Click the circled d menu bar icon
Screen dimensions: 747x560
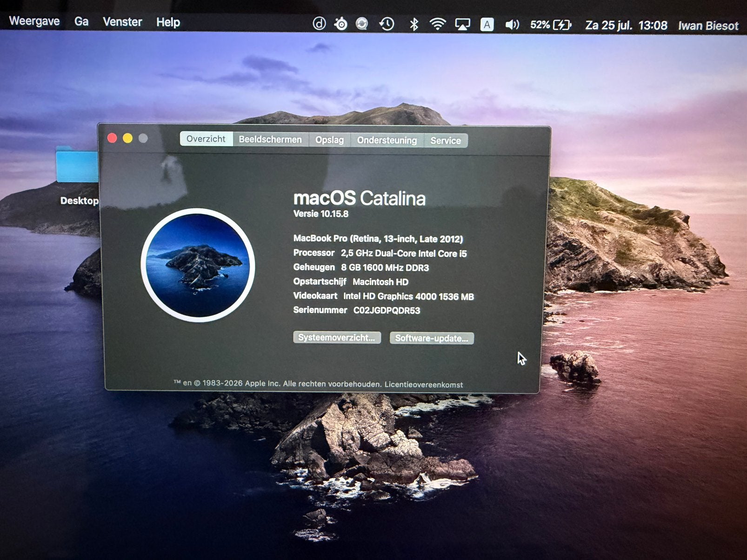pos(319,24)
